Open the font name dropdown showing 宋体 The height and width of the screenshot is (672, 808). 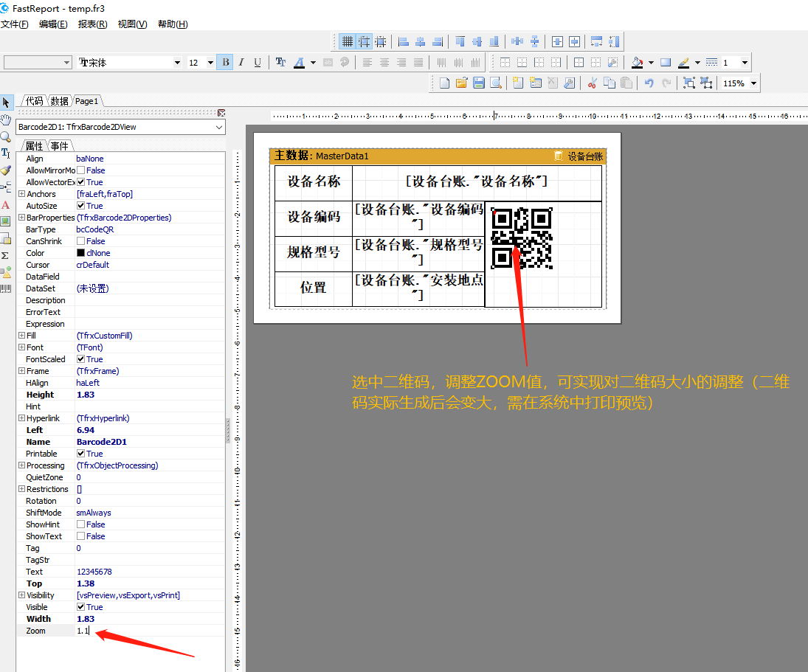(177, 62)
